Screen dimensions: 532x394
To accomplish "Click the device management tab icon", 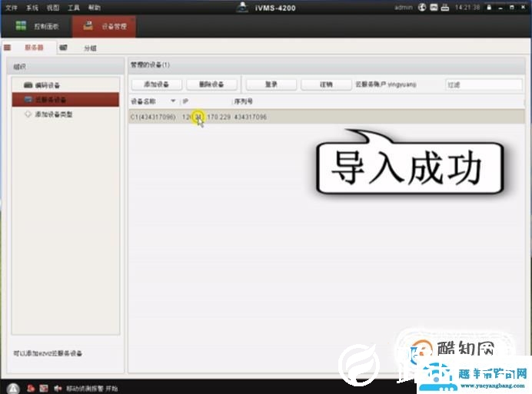I will pos(88,25).
